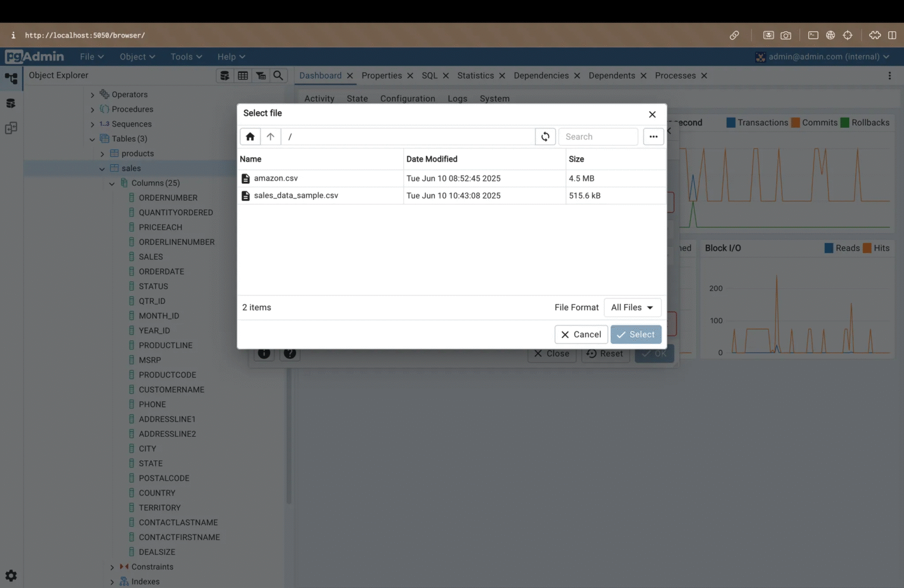Cancel the Select file dialog
The width and height of the screenshot is (904, 588).
pyautogui.click(x=581, y=334)
